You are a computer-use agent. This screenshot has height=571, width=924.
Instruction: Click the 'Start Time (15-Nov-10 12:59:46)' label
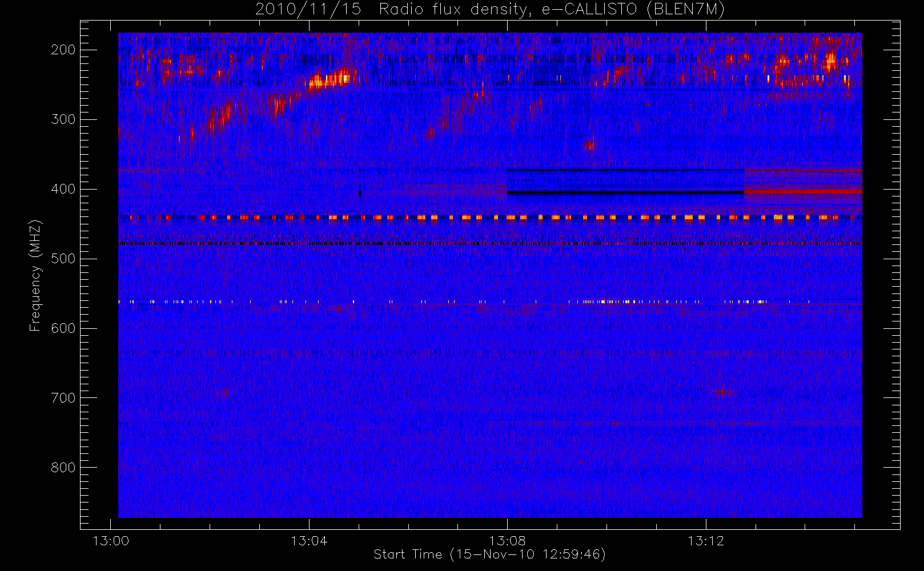(x=490, y=554)
